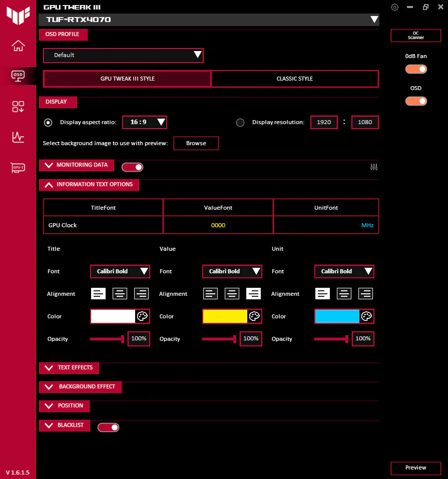Click the TUF logo icon
Screen dimensions: 448x479
coord(18,15)
